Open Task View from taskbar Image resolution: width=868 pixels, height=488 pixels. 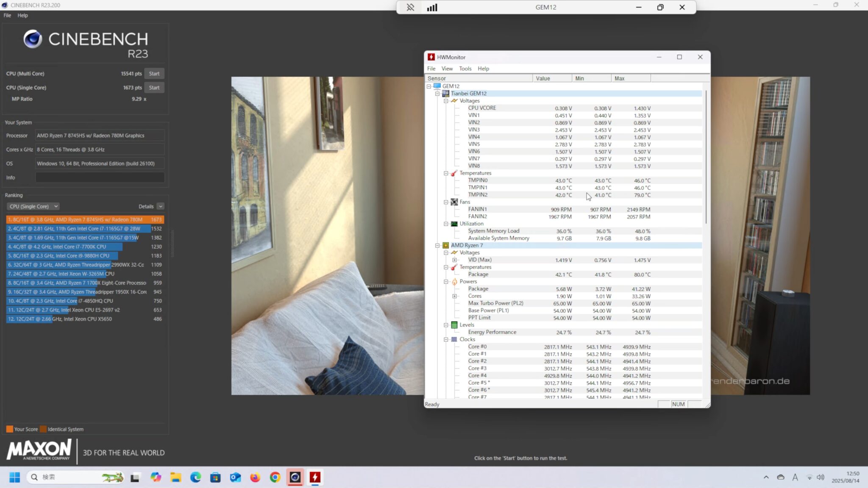pos(135,477)
